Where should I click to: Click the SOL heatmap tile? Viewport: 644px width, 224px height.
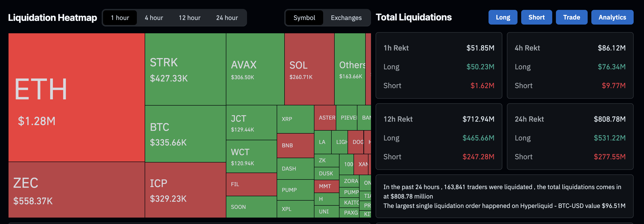309,69
